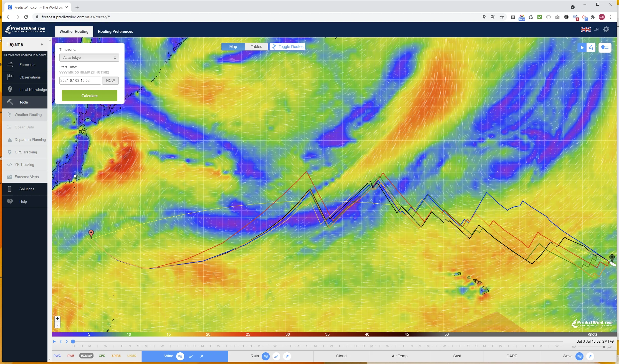Click the fast rabbit animation speed icon
Image resolution: width=619 pixels, height=364 pixels.
coord(610,347)
